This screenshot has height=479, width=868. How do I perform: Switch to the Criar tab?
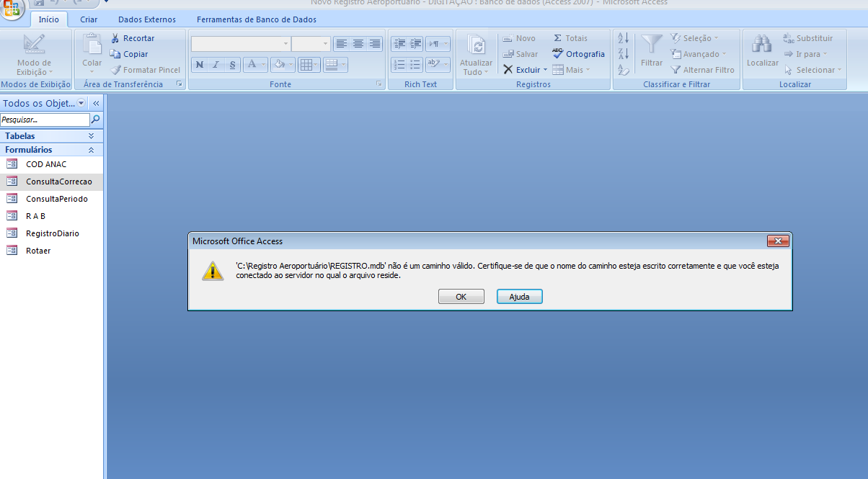89,19
